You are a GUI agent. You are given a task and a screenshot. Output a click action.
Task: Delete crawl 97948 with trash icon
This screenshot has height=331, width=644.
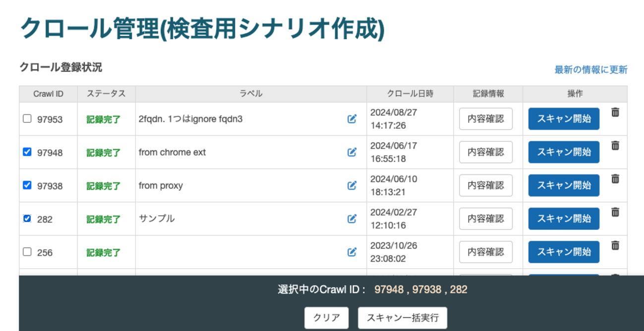pos(615,146)
